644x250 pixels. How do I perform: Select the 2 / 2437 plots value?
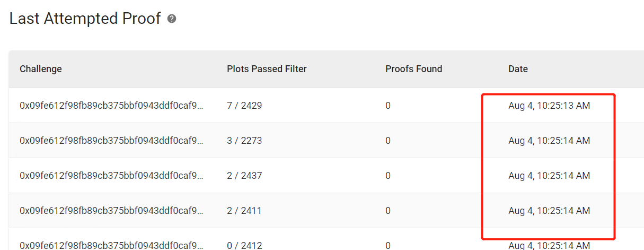pos(244,176)
